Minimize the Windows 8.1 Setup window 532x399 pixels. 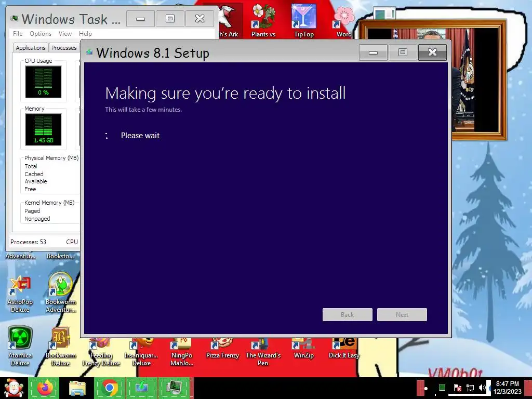click(x=373, y=52)
